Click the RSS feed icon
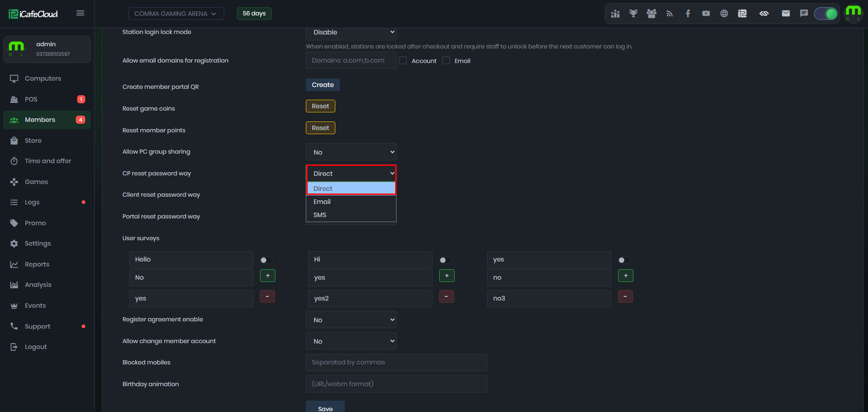The width and height of the screenshot is (868, 412). point(669,14)
